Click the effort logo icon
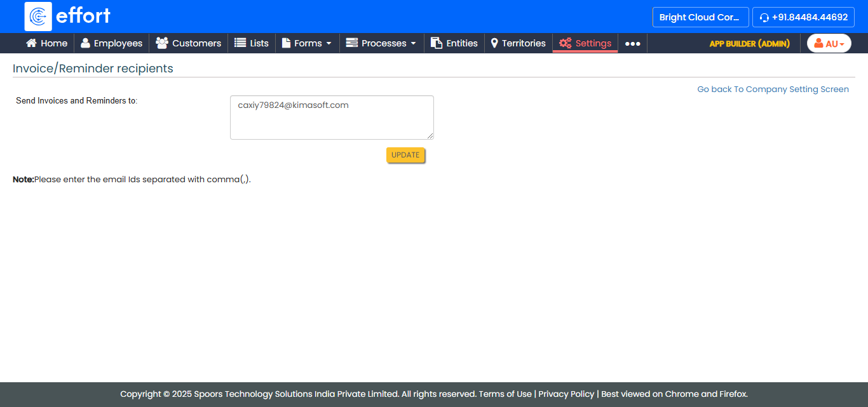The width and height of the screenshot is (868, 407). pyautogui.click(x=38, y=17)
